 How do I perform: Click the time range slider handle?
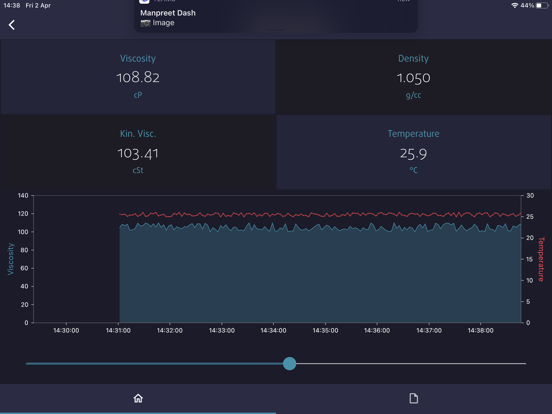click(289, 363)
